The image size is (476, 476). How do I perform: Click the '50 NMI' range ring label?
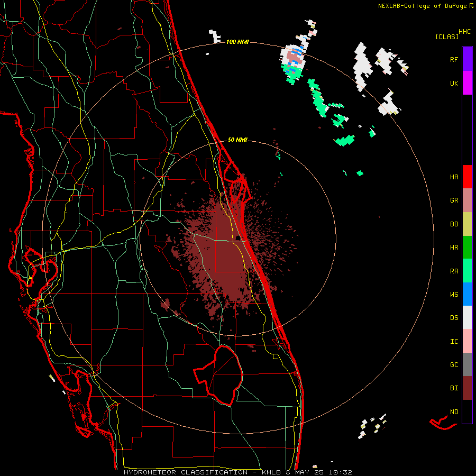click(237, 140)
